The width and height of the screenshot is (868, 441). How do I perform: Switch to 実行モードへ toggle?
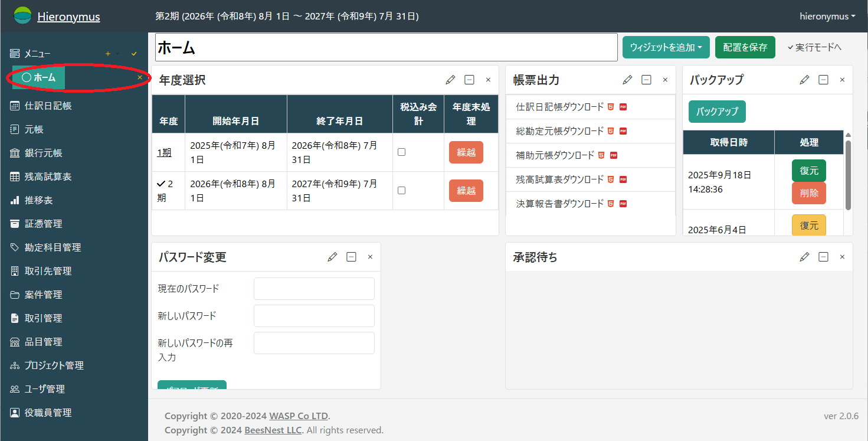(814, 47)
